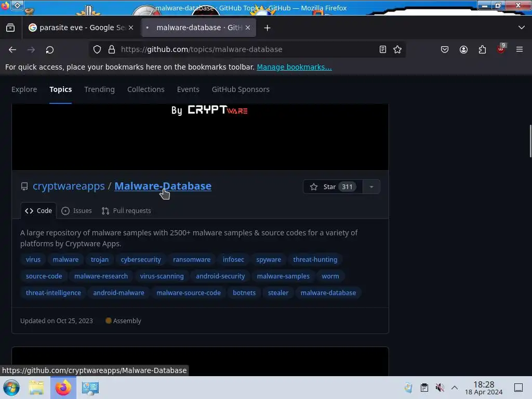532x399 pixels.
Task: Click the threat-intelligence topic tag
Action: pos(54,293)
